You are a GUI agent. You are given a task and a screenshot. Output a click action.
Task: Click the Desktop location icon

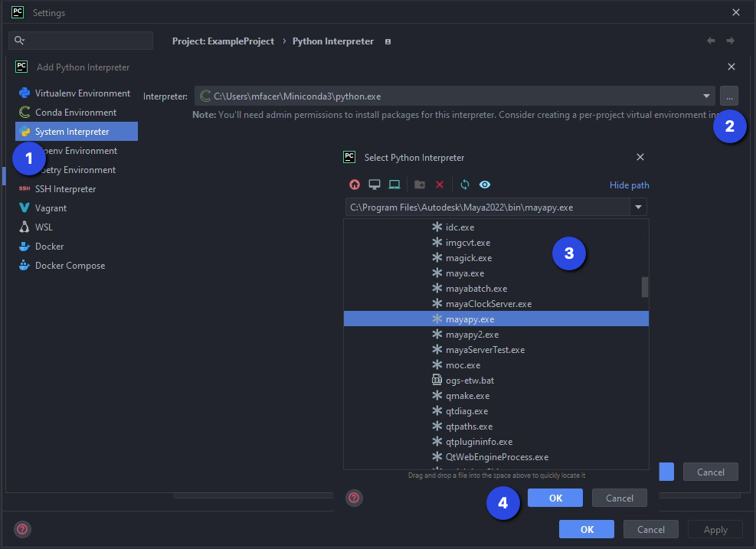[x=374, y=184]
